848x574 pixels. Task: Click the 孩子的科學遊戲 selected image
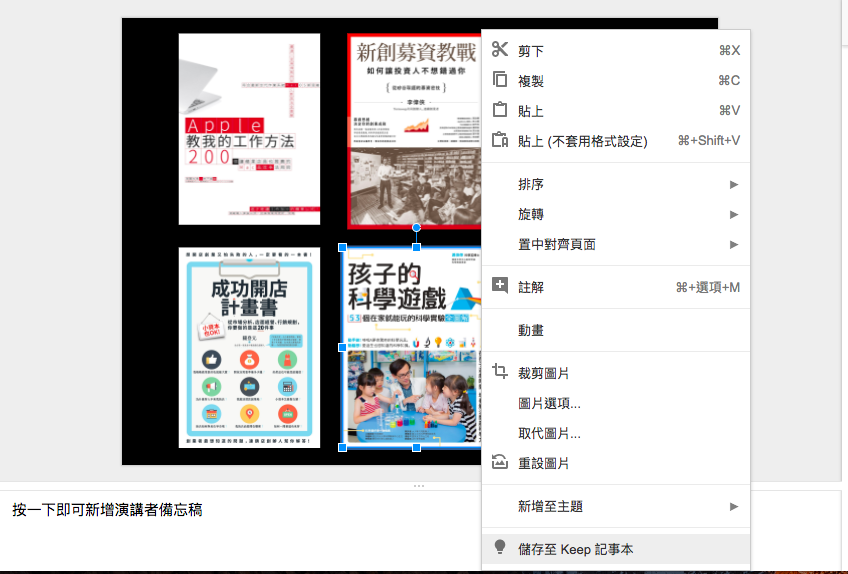[x=412, y=347]
